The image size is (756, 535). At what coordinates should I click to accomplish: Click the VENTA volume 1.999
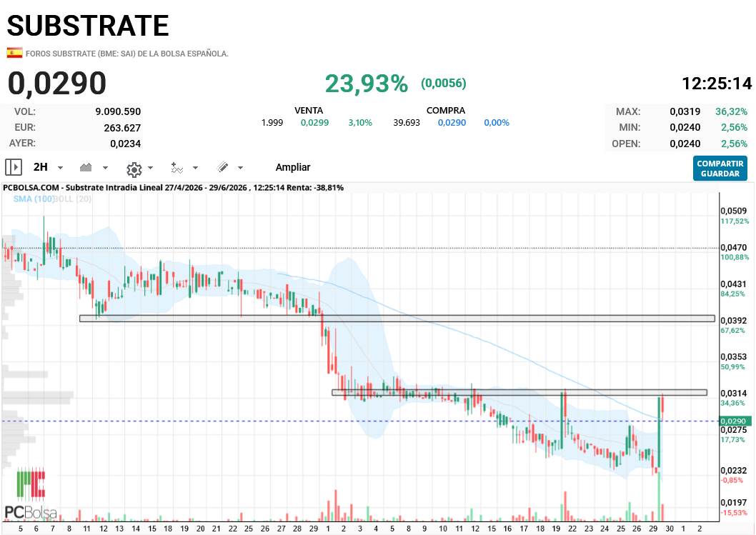pyautogui.click(x=272, y=122)
